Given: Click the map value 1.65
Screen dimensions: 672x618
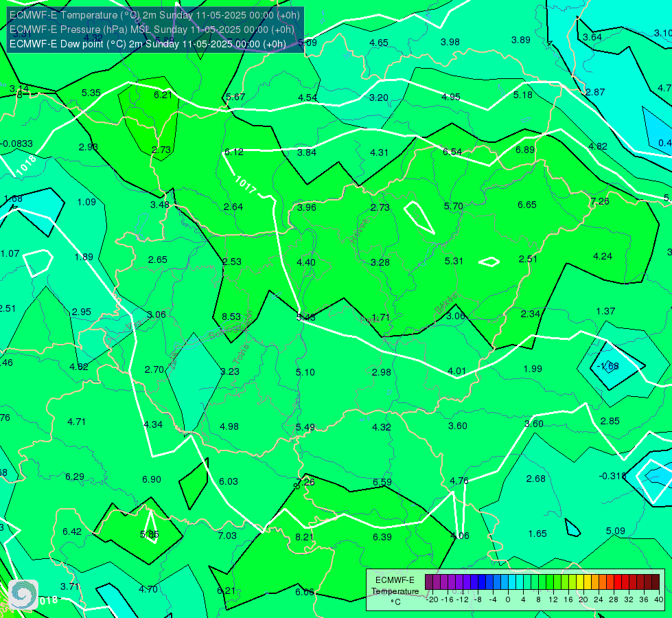Looking at the screenshot, I should click(x=537, y=534).
